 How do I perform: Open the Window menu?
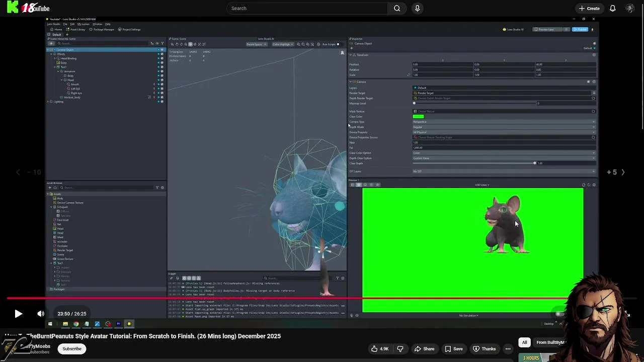(x=97, y=24)
